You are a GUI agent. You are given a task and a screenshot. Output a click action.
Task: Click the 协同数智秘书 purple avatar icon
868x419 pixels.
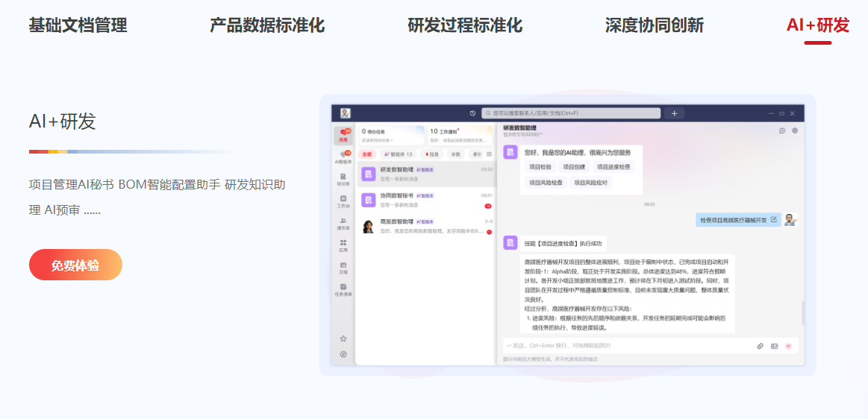[x=369, y=200]
